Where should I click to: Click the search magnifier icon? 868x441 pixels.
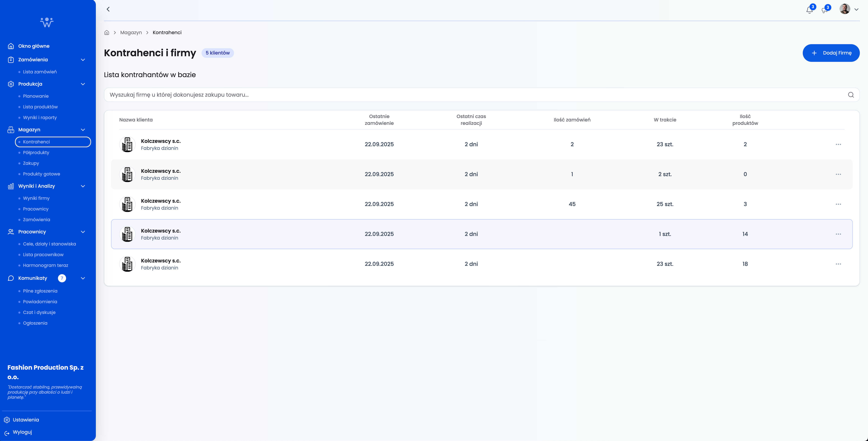[851, 95]
